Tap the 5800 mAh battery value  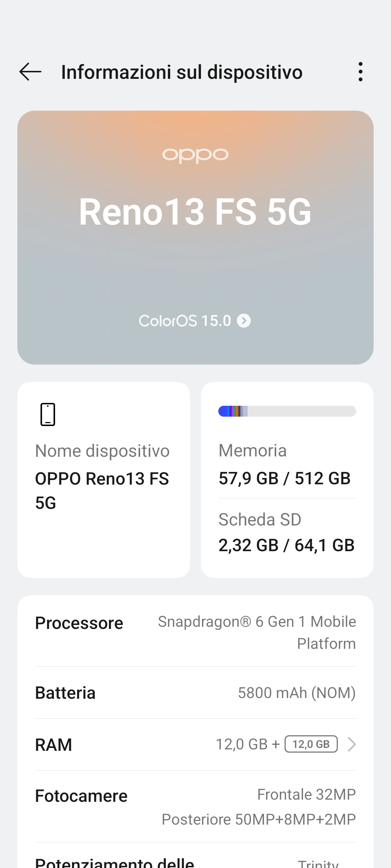tap(297, 693)
